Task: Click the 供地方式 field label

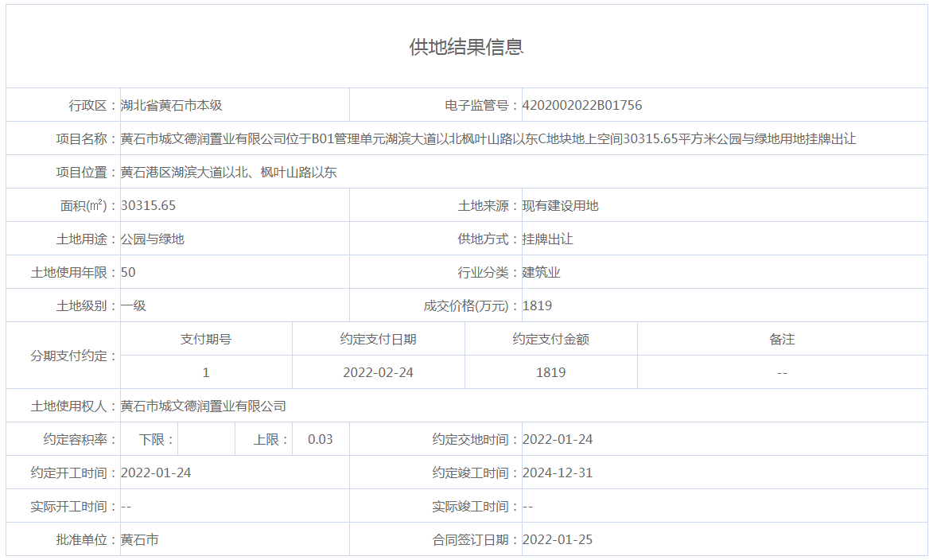Action: pos(489,239)
